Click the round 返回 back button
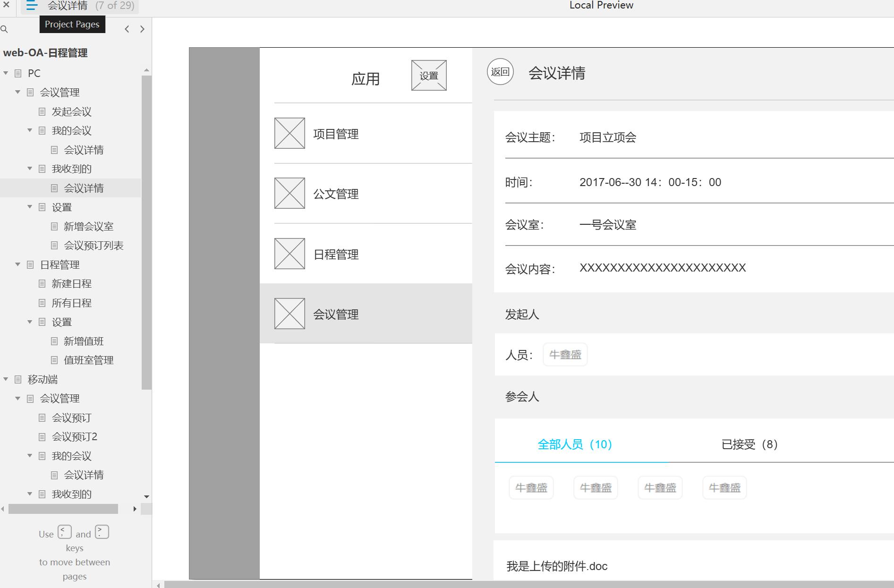 point(500,72)
